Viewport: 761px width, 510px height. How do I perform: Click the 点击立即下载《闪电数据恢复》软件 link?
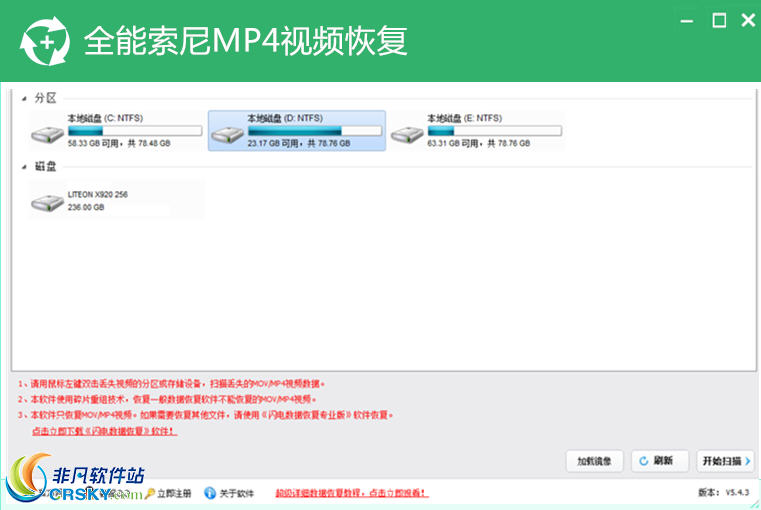click(104, 431)
